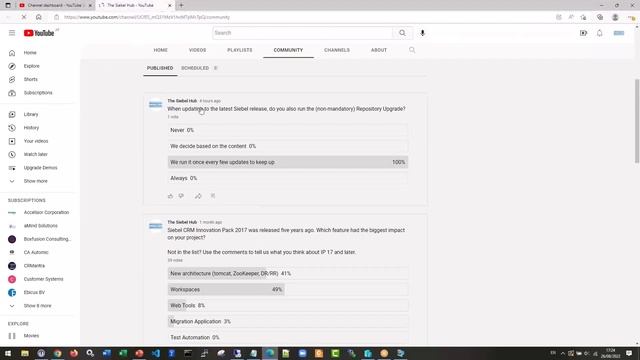Screen dimensions: 640x360
Task: Share the Repository Upgrade poll post
Action: pos(198,196)
